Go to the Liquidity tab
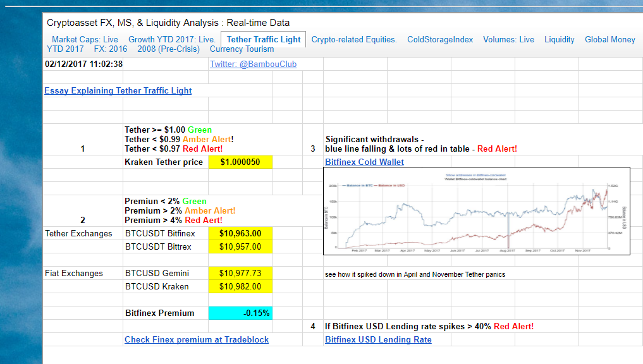This screenshot has height=364, width=643. click(560, 39)
